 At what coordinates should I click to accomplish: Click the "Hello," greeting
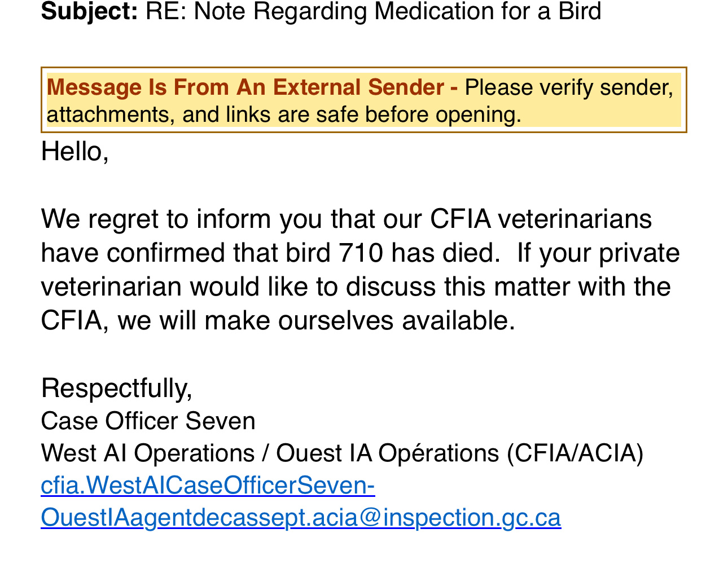click(x=74, y=151)
